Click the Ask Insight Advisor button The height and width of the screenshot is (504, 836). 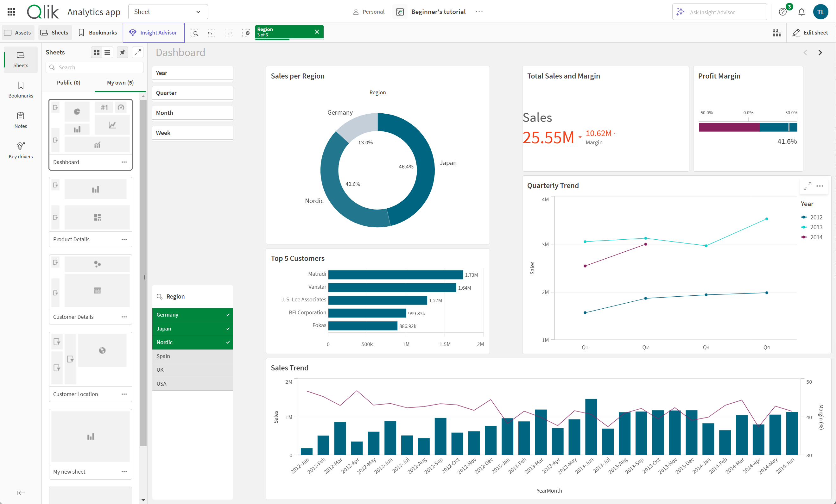click(x=720, y=11)
